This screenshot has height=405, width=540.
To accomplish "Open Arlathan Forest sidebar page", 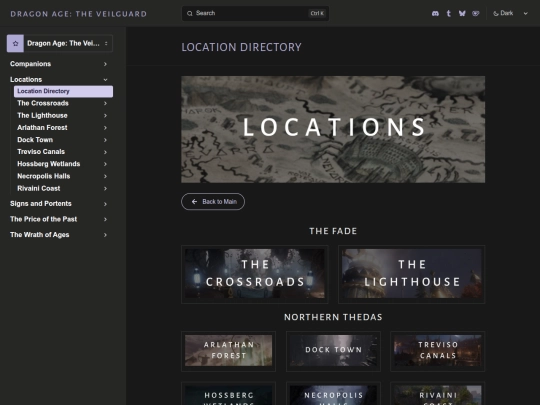I will pyautogui.click(x=42, y=128).
